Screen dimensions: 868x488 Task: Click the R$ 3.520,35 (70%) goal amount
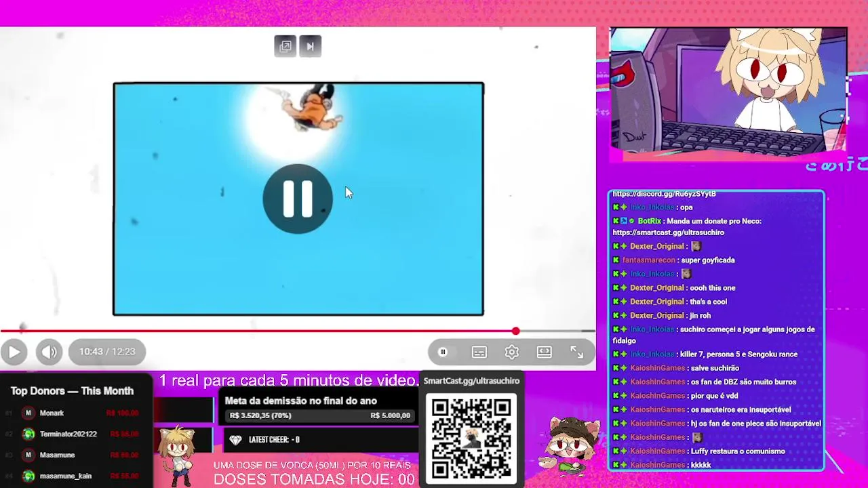(260, 415)
